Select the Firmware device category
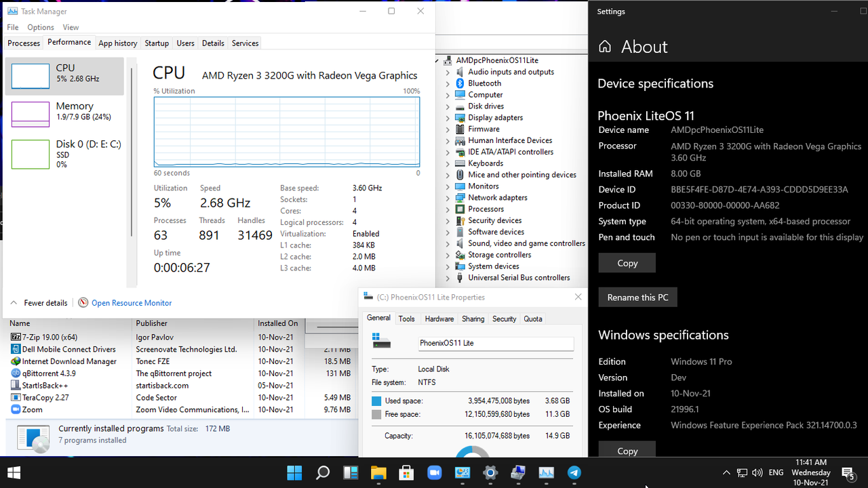The image size is (868, 488). tap(484, 129)
